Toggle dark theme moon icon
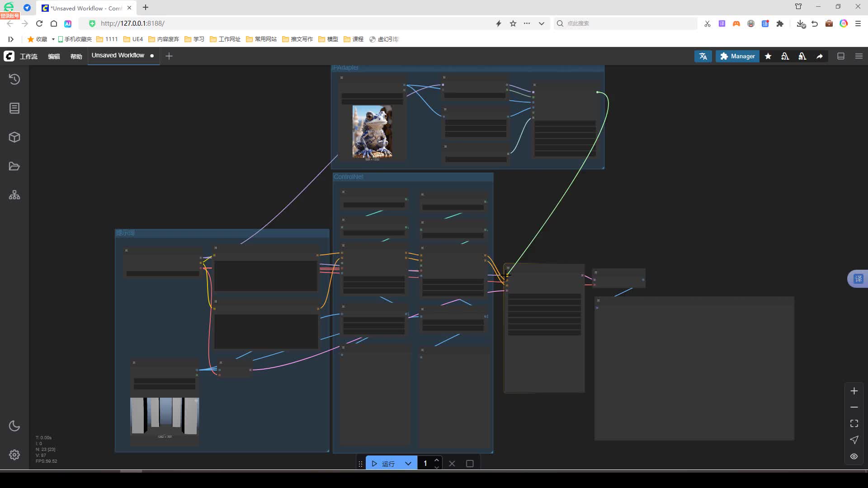 14,426
